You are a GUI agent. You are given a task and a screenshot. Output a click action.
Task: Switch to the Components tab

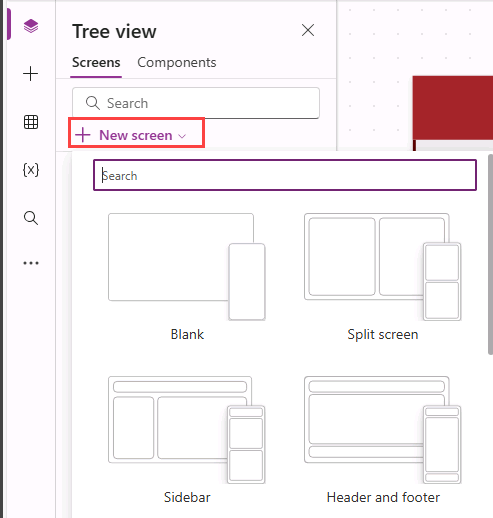tap(177, 63)
